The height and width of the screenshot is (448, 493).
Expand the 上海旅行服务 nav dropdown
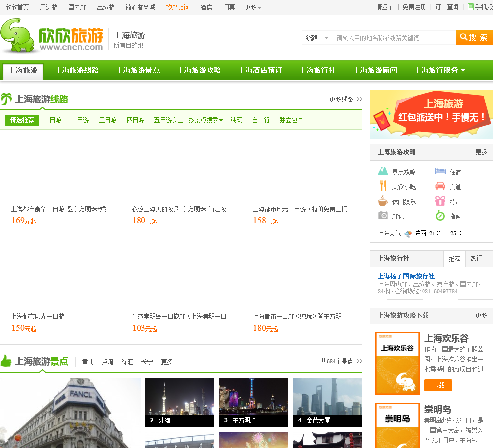coord(439,70)
